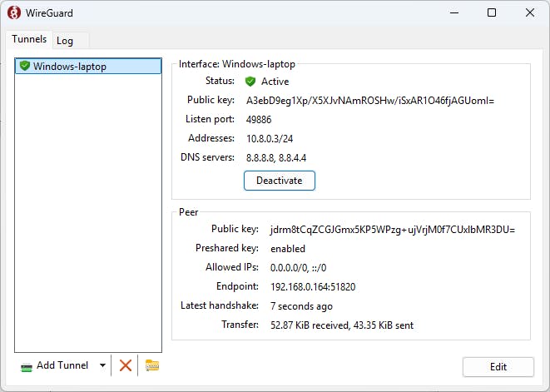Click the WireGuard logo in title bar
550x392 pixels.
[13, 13]
